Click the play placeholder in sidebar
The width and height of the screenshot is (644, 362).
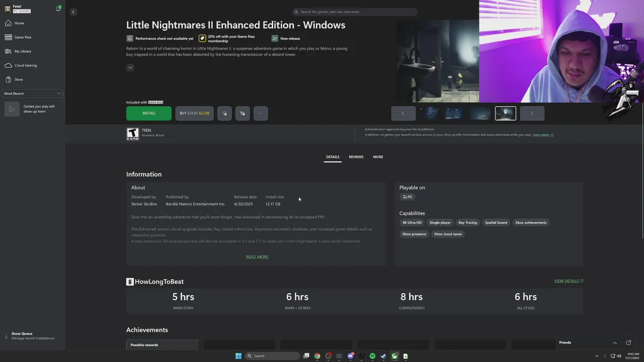click(12, 109)
